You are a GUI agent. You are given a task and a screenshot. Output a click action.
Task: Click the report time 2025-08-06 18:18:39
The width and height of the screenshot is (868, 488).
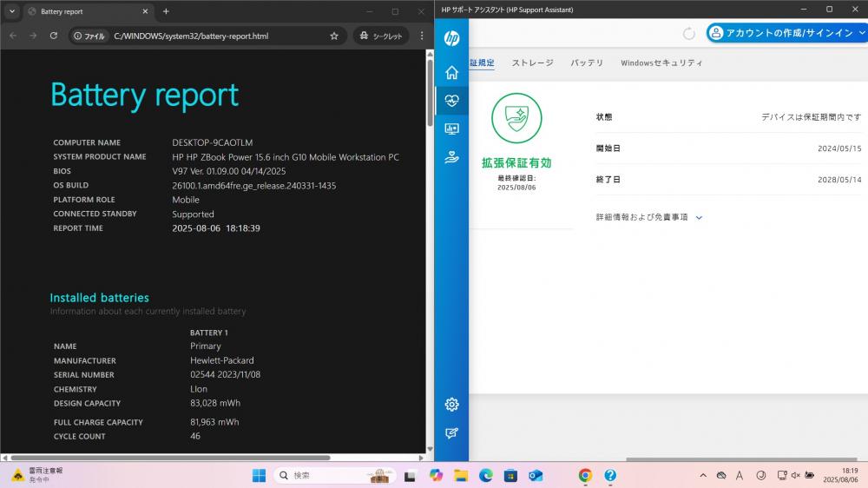216,228
